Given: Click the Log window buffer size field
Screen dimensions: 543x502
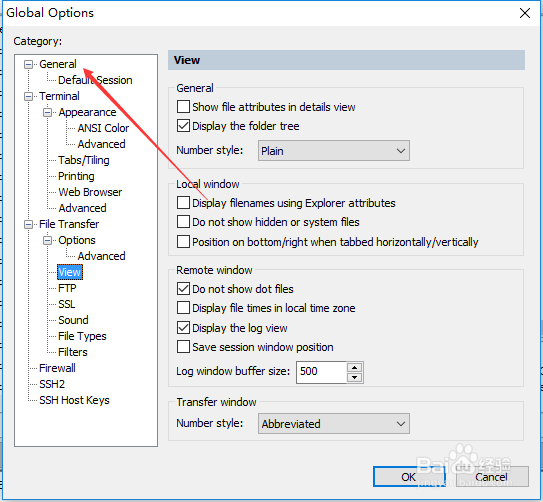Looking at the screenshot, I should (321, 372).
